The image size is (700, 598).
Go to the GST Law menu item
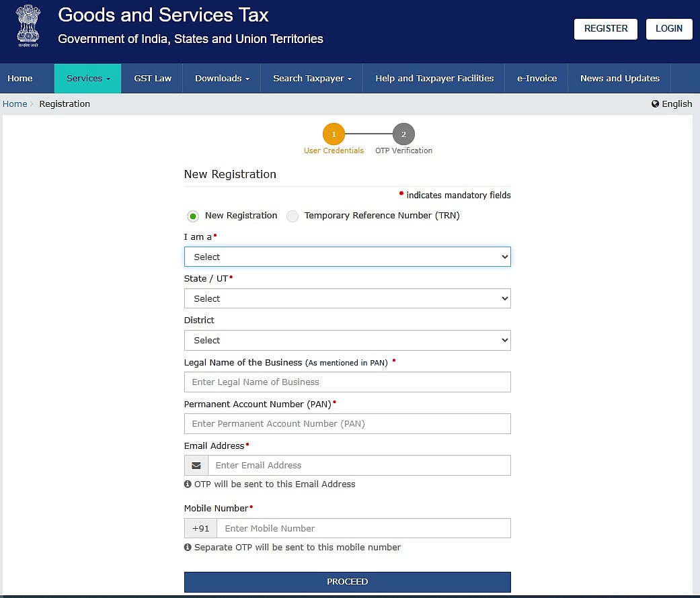coord(153,79)
